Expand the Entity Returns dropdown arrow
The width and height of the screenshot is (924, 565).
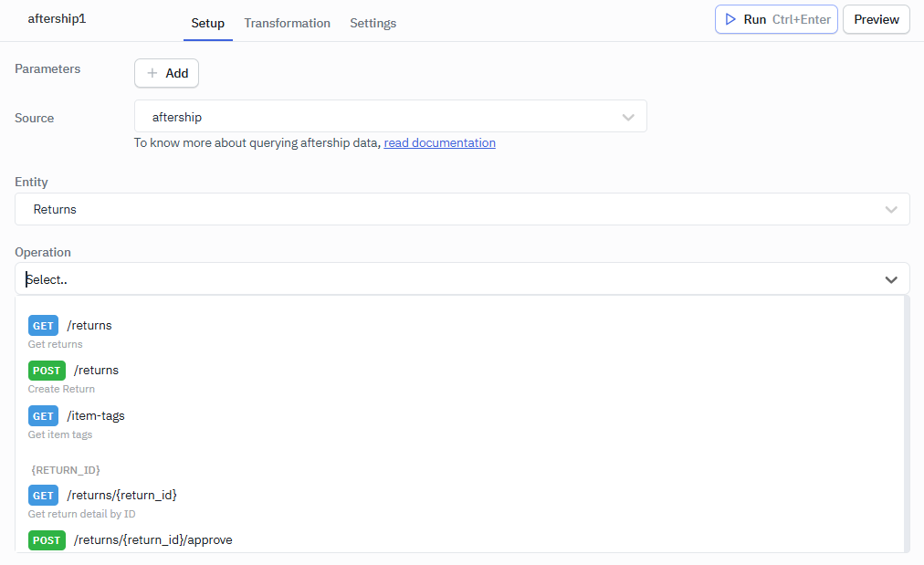click(x=891, y=210)
